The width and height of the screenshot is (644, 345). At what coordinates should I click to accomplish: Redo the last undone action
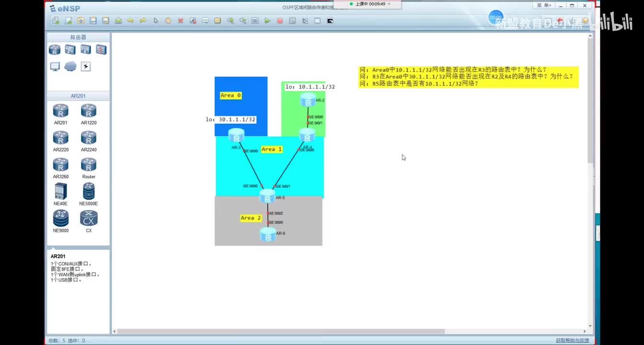(x=143, y=21)
